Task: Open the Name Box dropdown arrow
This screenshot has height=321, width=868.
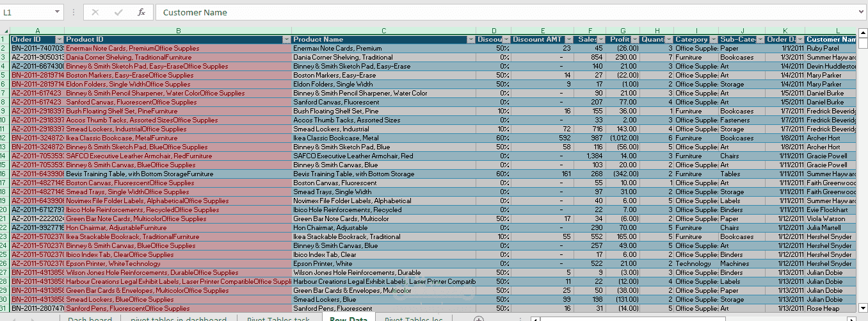Action: [x=58, y=12]
